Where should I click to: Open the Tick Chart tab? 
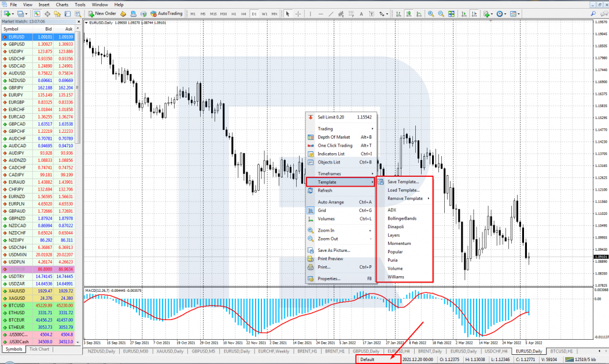pyautogui.click(x=39, y=349)
